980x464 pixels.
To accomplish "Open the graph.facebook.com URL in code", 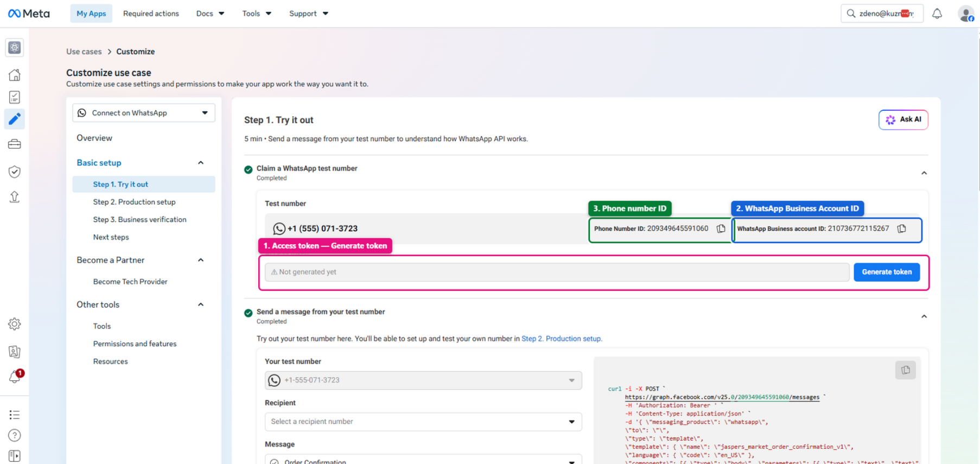I will [722, 397].
